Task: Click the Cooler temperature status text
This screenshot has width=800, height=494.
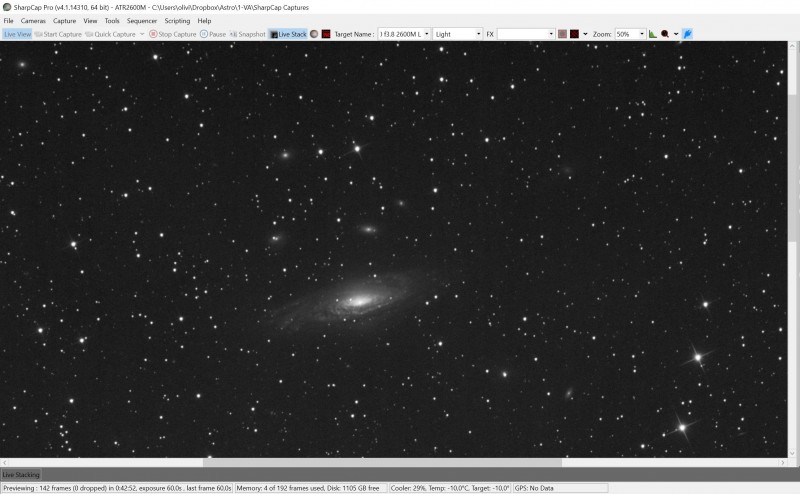Action: click(x=450, y=488)
